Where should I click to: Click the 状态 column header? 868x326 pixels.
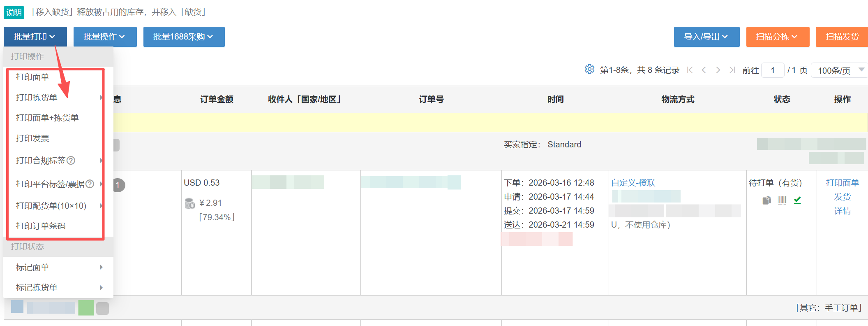coord(782,99)
